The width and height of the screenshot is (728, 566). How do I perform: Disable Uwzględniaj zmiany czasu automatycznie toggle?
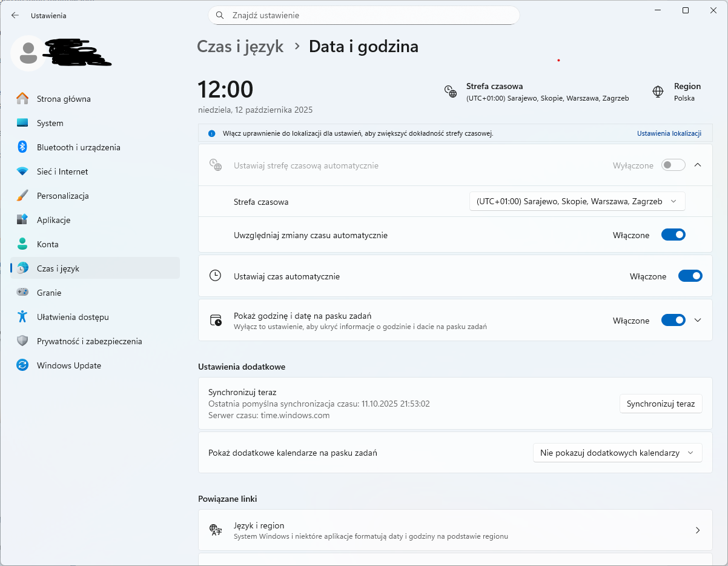pos(673,235)
